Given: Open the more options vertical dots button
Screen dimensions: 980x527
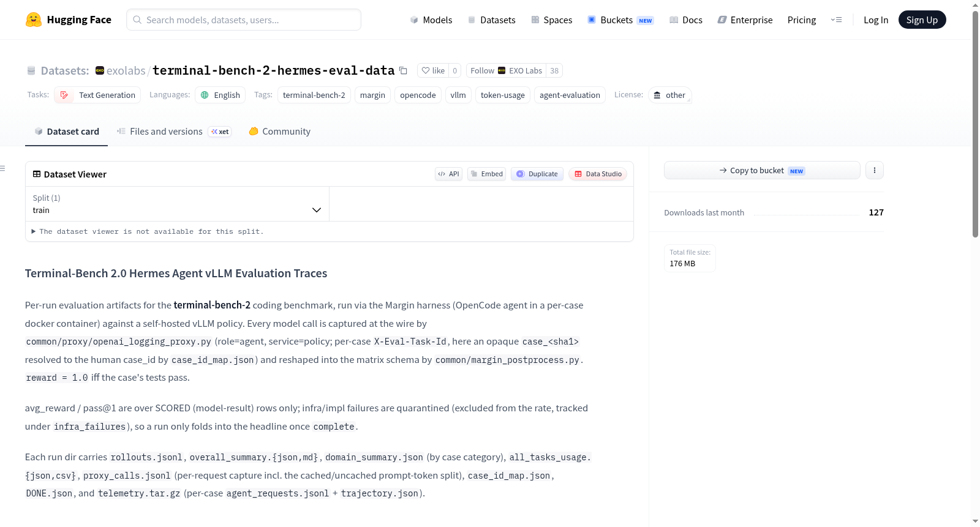Looking at the screenshot, I should point(875,170).
